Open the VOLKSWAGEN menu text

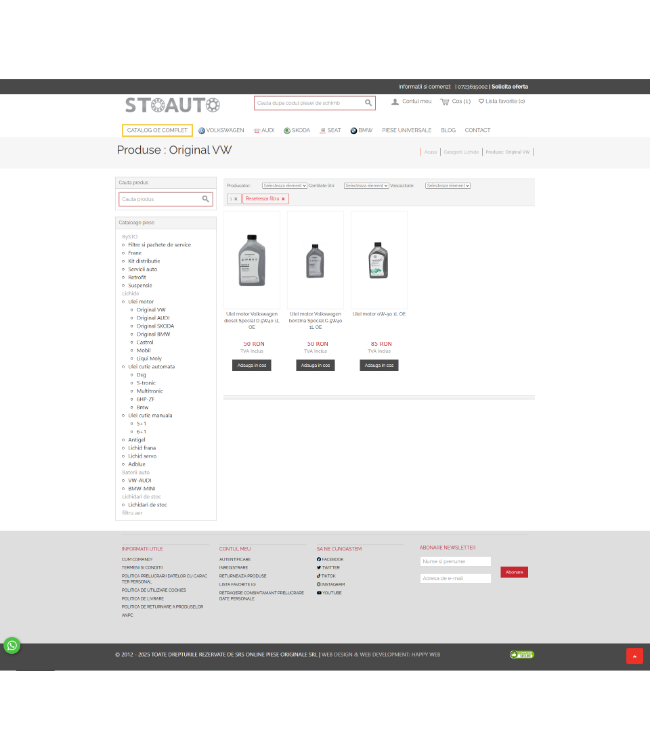click(x=225, y=131)
